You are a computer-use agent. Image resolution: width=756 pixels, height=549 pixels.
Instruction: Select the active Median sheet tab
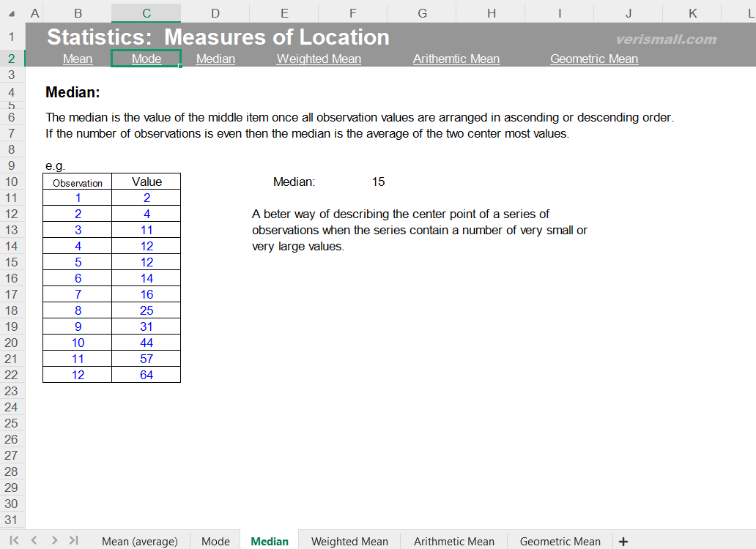point(269,541)
